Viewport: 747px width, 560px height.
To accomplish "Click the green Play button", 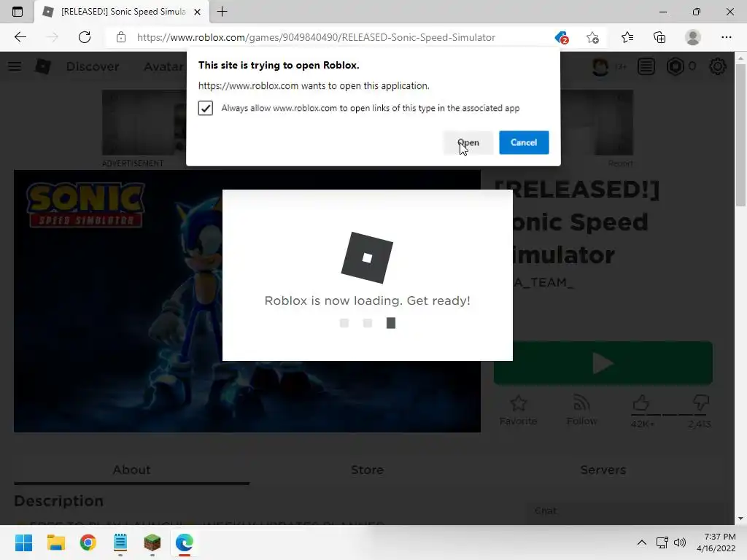I will (603, 363).
